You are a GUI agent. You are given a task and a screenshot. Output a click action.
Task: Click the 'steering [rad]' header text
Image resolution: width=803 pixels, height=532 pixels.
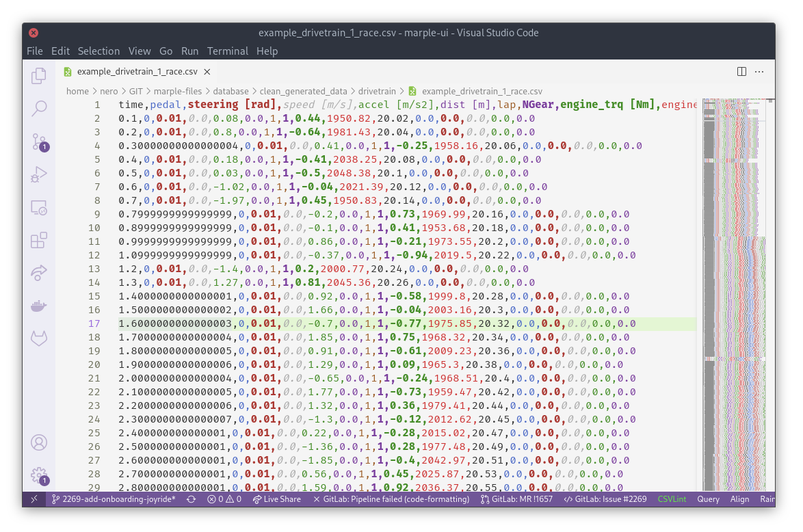click(232, 105)
